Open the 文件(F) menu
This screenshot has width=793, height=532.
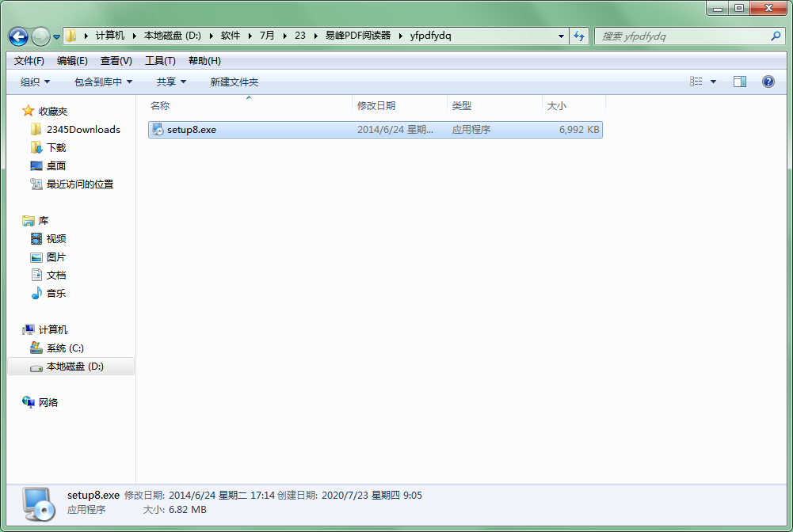coord(29,61)
